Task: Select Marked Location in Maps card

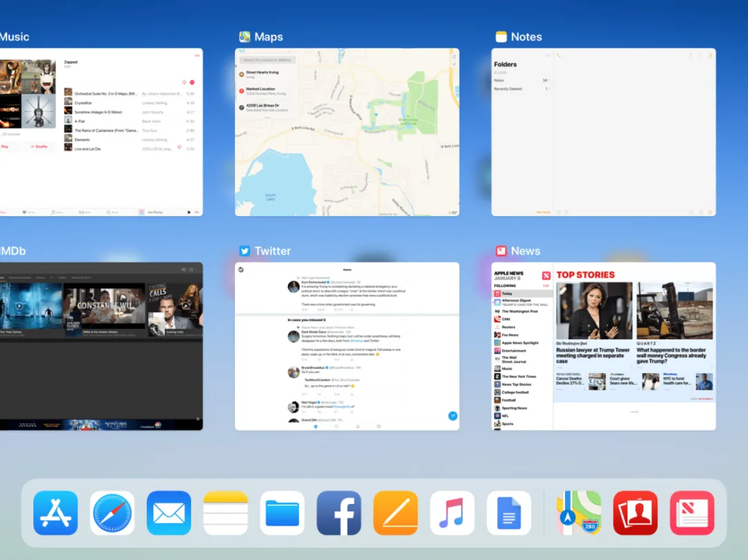Action: (x=267, y=91)
